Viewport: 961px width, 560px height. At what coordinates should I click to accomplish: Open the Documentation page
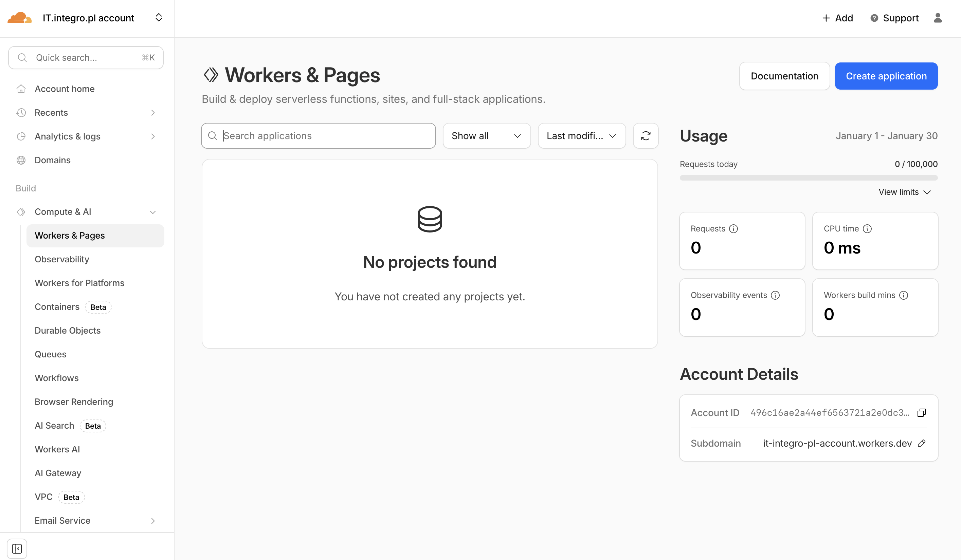pyautogui.click(x=784, y=76)
